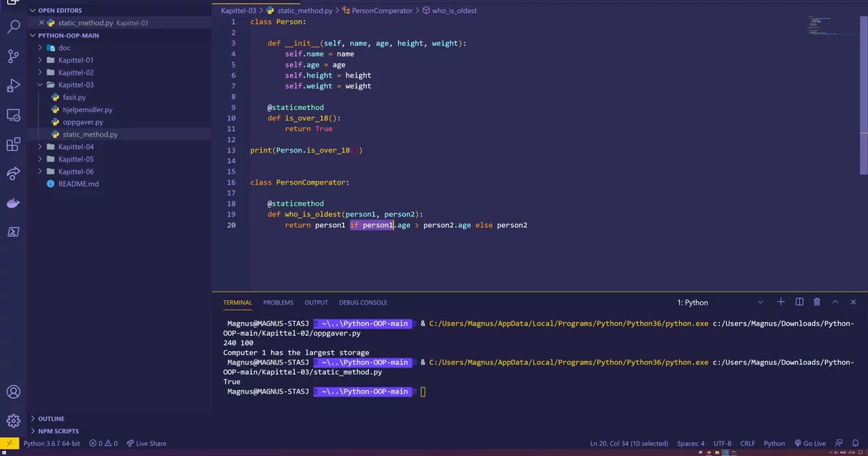Image resolution: width=868 pixels, height=456 pixels.
Task: Switch to the Debug Console tab
Action: pyautogui.click(x=363, y=303)
